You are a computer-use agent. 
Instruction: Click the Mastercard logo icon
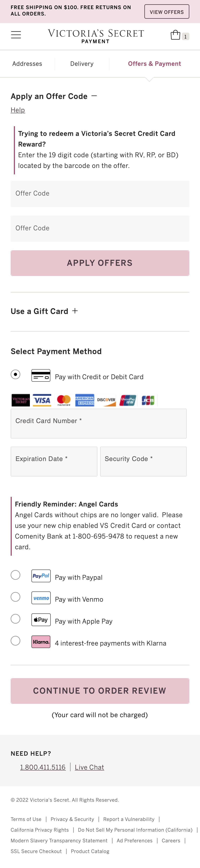pyautogui.click(x=63, y=400)
